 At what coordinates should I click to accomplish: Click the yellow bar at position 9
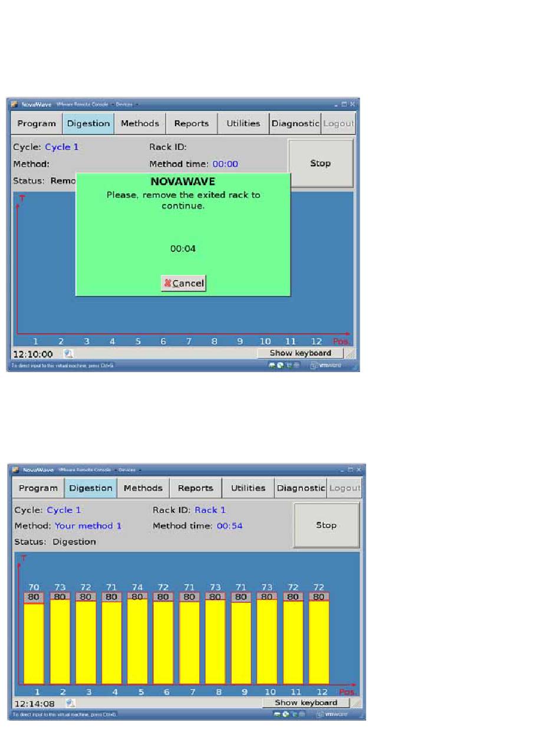pyautogui.click(x=241, y=643)
